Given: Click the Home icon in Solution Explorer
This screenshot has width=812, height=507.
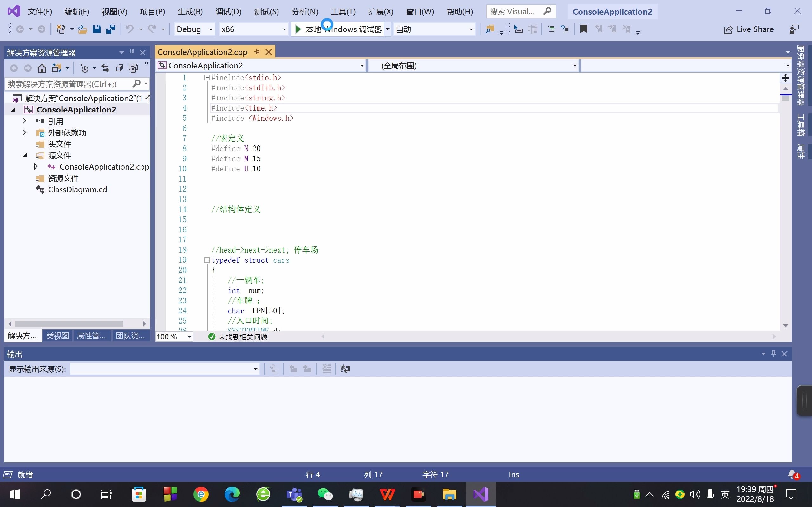Looking at the screenshot, I should click(x=42, y=68).
